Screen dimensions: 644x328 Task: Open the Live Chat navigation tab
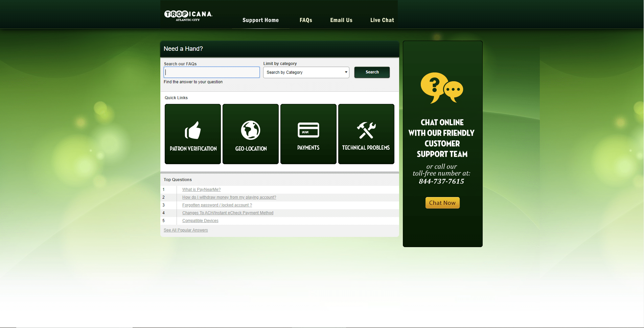click(x=382, y=20)
